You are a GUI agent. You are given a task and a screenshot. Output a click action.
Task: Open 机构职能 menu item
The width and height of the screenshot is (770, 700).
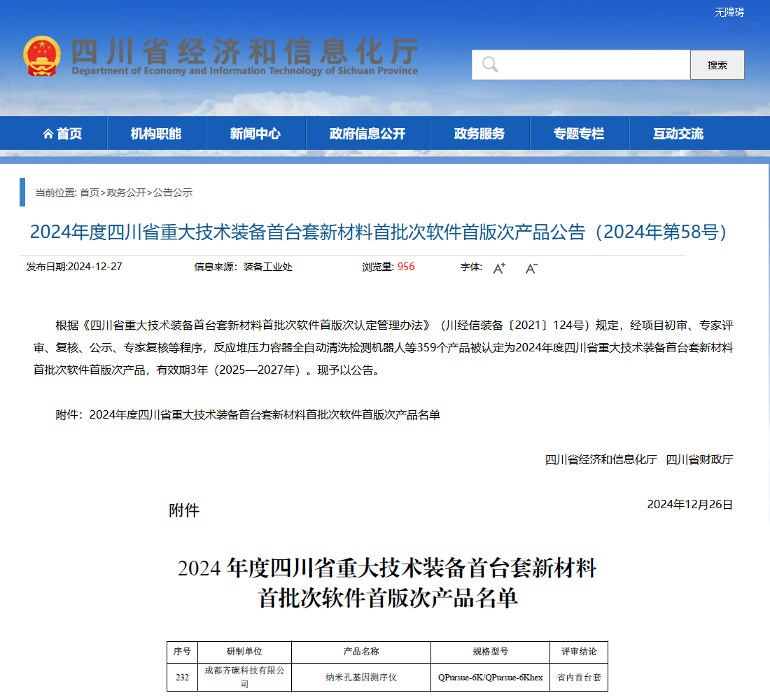click(156, 134)
